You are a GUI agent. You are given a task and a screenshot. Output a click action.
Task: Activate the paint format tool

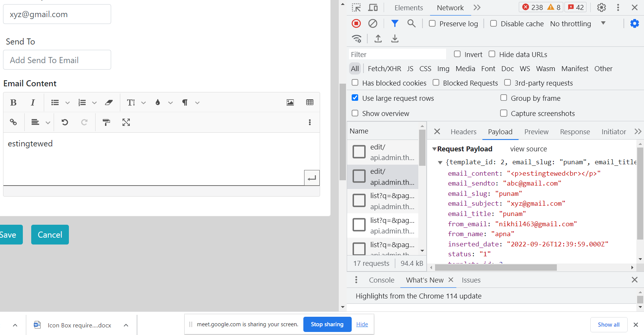107,122
